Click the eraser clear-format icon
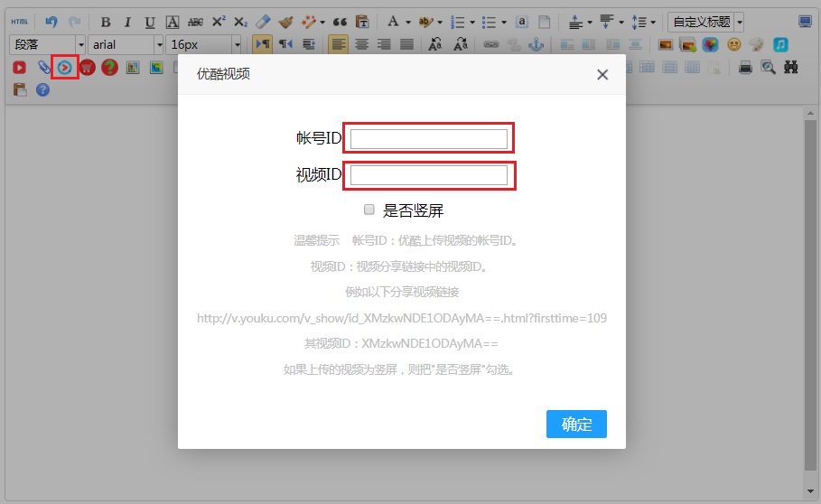The width and height of the screenshot is (821, 504). pyautogui.click(x=263, y=22)
